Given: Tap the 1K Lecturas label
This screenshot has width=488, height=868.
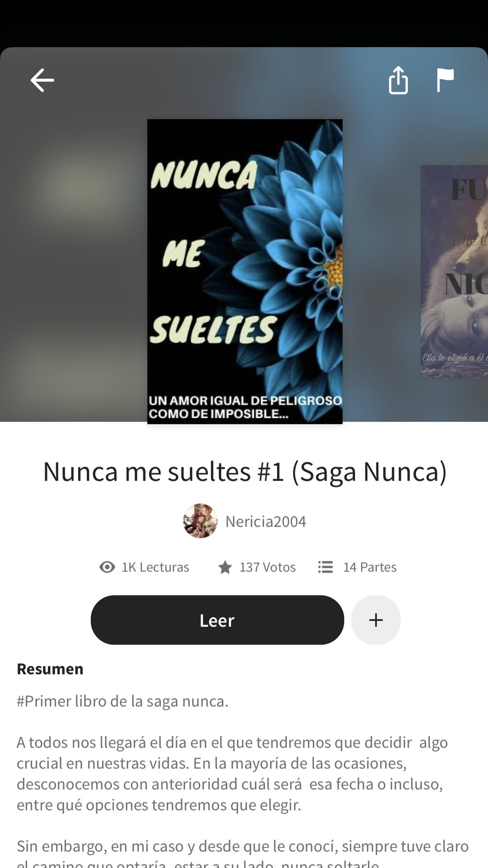Looking at the screenshot, I should coord(155,567).
